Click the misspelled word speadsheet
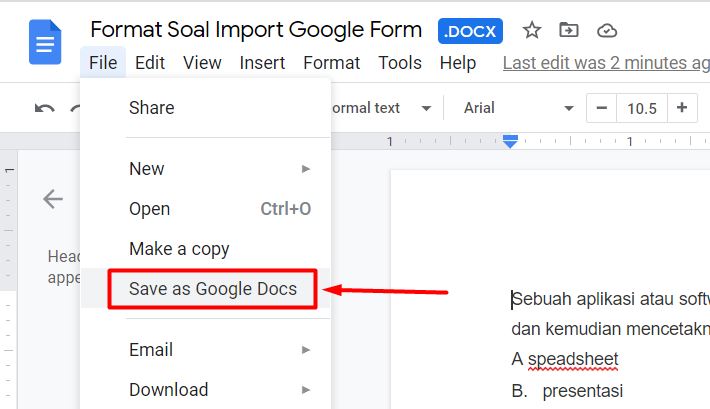Image resolution: width=710 pixels, height=409 pixels. [x=573, y=359]
